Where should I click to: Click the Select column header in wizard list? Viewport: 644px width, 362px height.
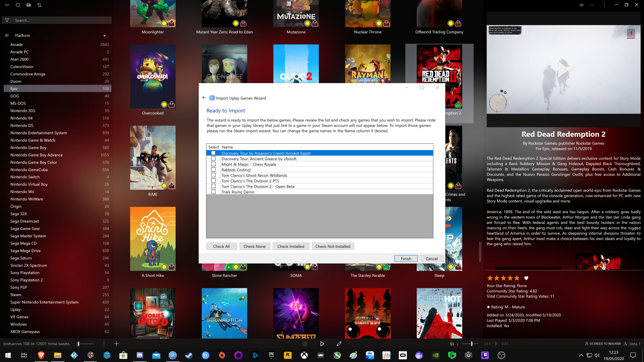[x=213, y=147]
